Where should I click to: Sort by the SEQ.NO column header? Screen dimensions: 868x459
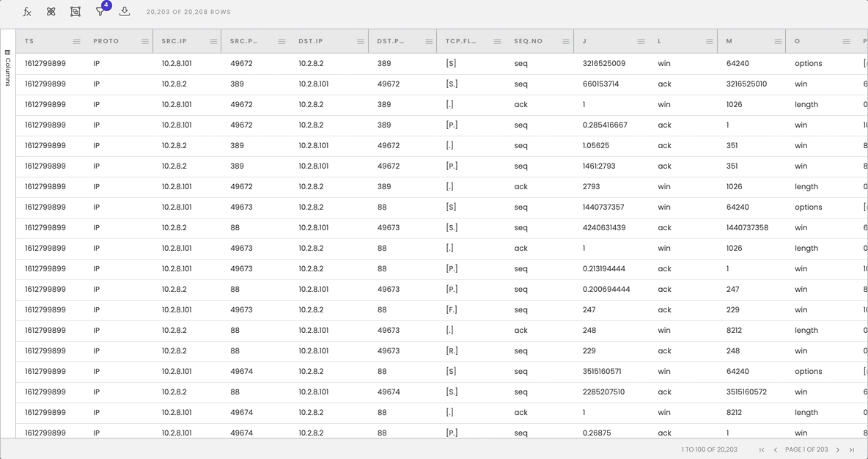click(528, 42)
